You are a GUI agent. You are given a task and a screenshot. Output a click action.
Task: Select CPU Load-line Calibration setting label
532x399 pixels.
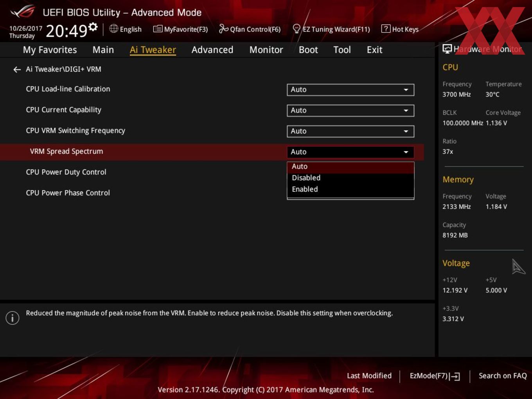pos(68,89)
